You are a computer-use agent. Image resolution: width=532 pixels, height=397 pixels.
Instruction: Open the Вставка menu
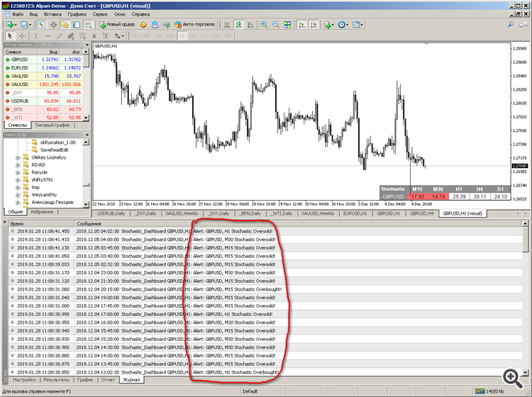tap(52, 14)
